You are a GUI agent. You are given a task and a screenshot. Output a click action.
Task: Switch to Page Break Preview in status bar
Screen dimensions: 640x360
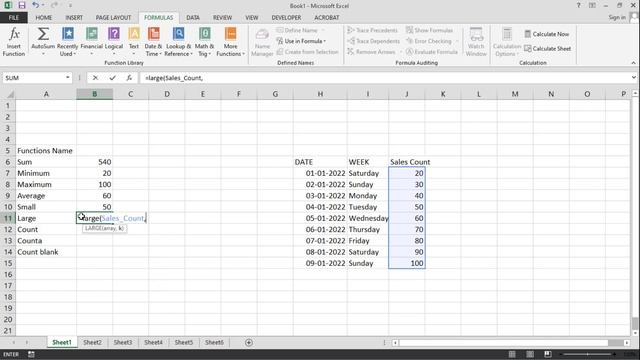point(548,354)
